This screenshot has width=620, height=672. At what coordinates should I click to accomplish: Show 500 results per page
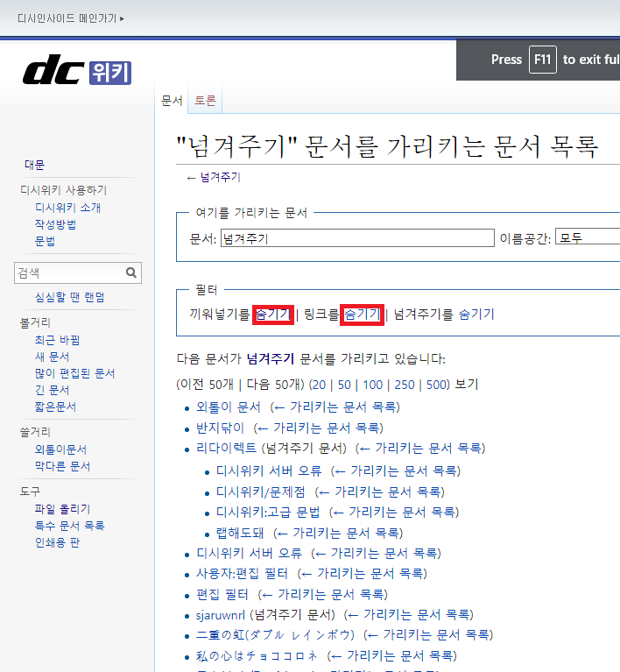coord(437,385)
